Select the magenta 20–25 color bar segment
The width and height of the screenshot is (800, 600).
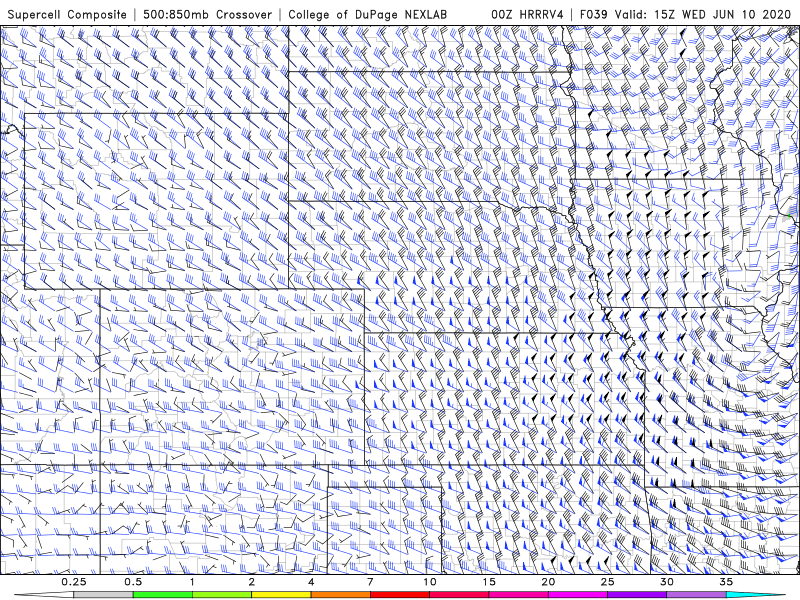(x=578, y=595)
